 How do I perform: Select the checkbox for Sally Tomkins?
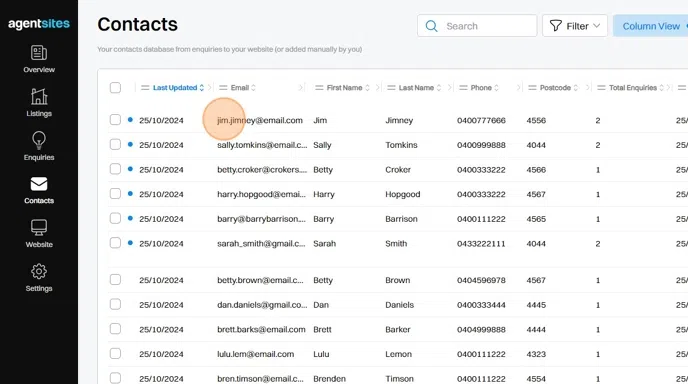(115, 144)
